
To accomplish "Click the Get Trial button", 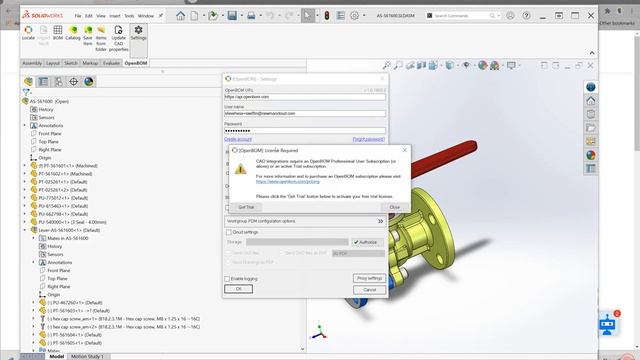I will 246,207.
